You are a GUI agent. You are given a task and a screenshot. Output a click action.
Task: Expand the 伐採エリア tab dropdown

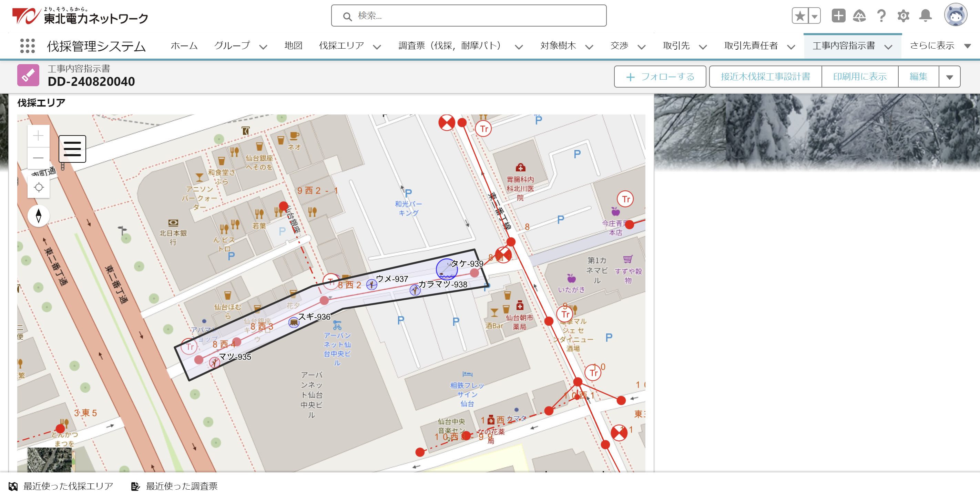(377, 47)
